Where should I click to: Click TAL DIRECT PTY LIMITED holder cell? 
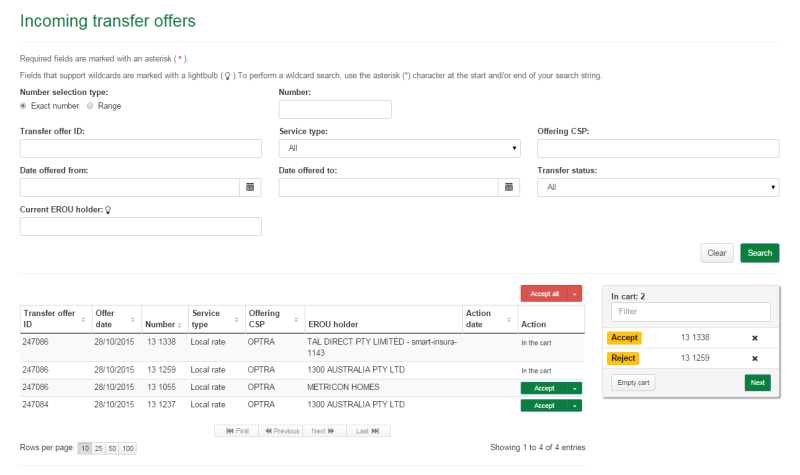point(382,347)
